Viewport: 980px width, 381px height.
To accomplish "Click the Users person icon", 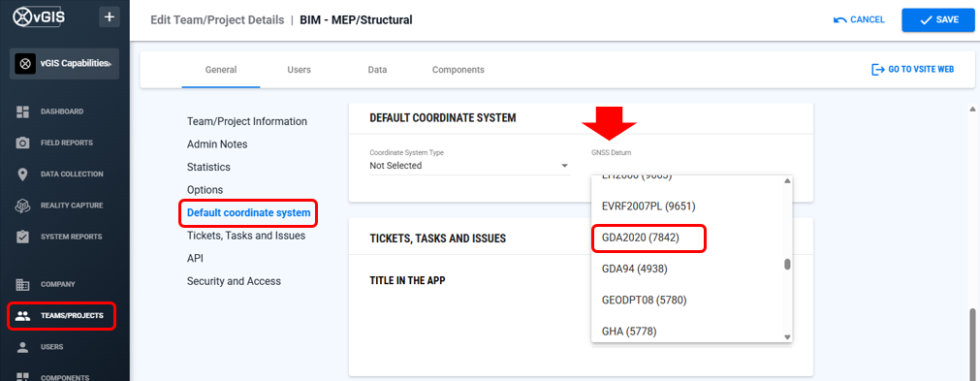I will click(23, 347).
